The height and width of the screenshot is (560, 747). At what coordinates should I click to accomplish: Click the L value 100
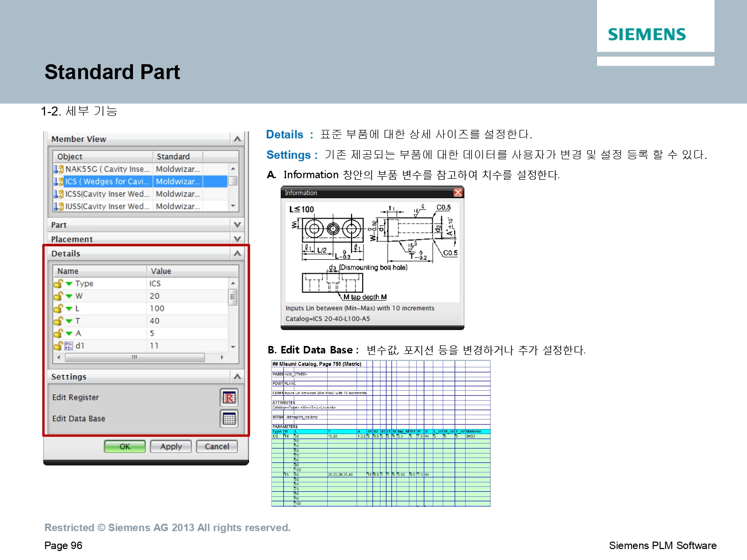[157, 309]
